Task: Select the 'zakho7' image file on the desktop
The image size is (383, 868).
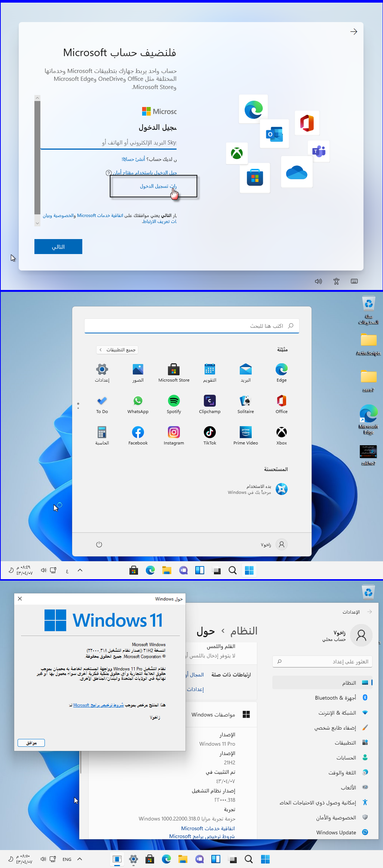Action: click(x=368, y=455)
